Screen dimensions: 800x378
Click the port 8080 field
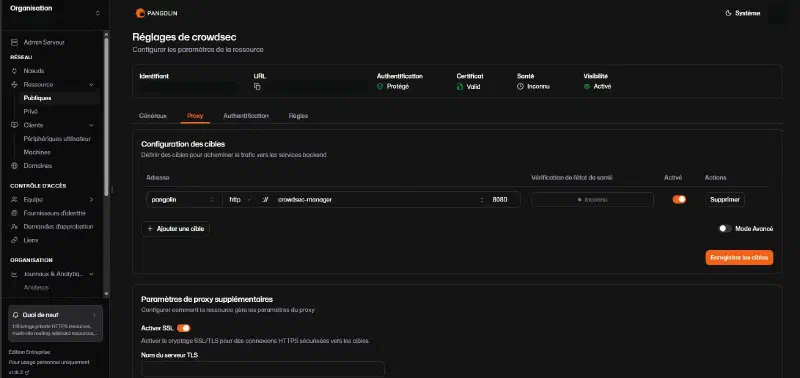503,199
